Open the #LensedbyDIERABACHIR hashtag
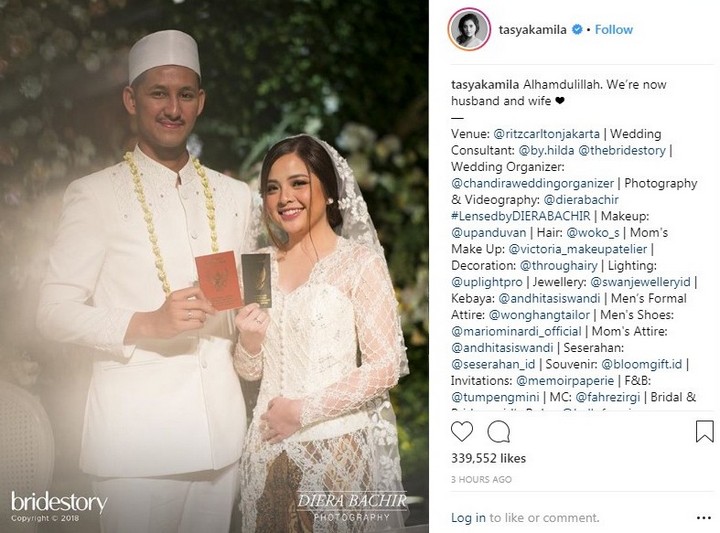720x533 pixels. click(x=521, y=216)
